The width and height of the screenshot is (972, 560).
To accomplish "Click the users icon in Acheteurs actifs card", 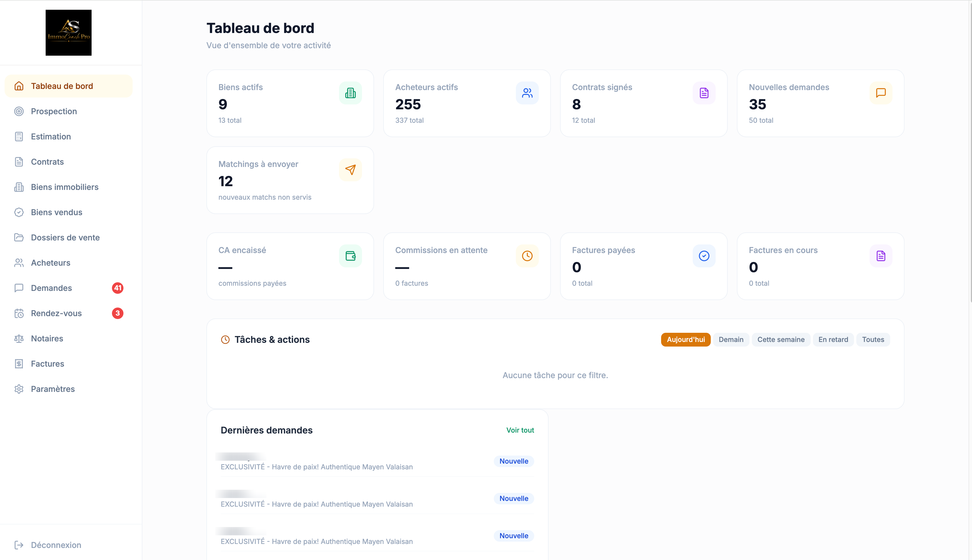I will click(x=527, y=93).
